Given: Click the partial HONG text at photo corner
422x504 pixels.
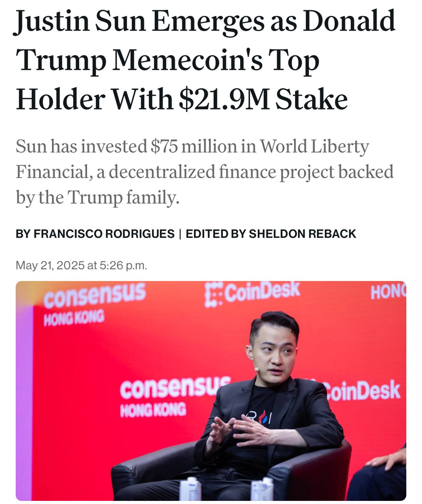Looking at the screenshot, I should point(387,292).
